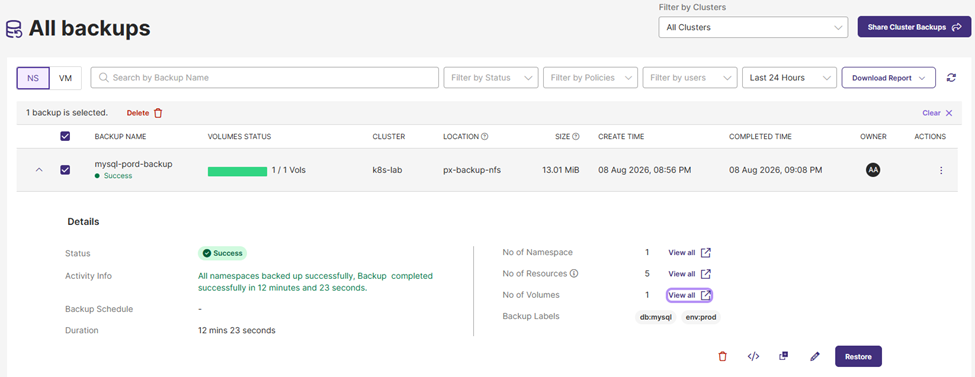Click the external-link icon for No of Namespace
Image resolution: width=975 pixels, height=377 pixels.
coord(706,253)
